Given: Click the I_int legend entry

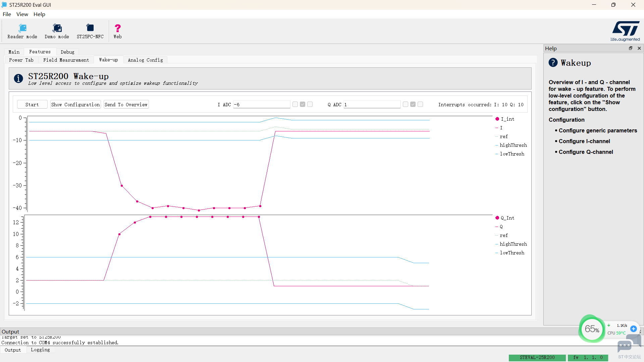Looking at the screenshot, I should (505, 119).
